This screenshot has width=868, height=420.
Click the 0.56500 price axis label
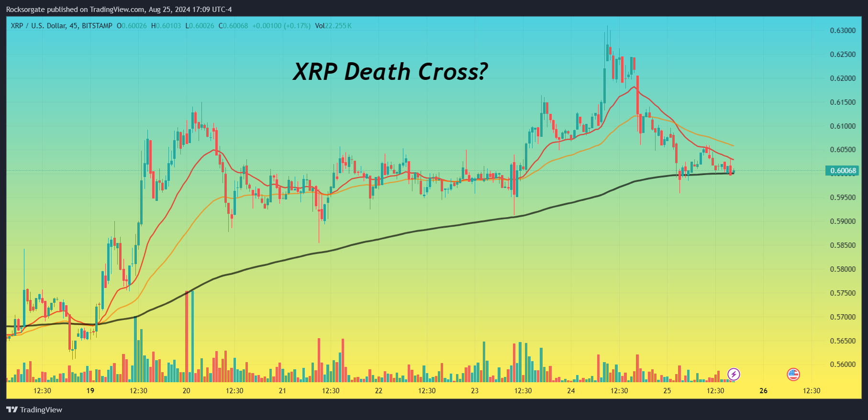click(x=843, y=341)
